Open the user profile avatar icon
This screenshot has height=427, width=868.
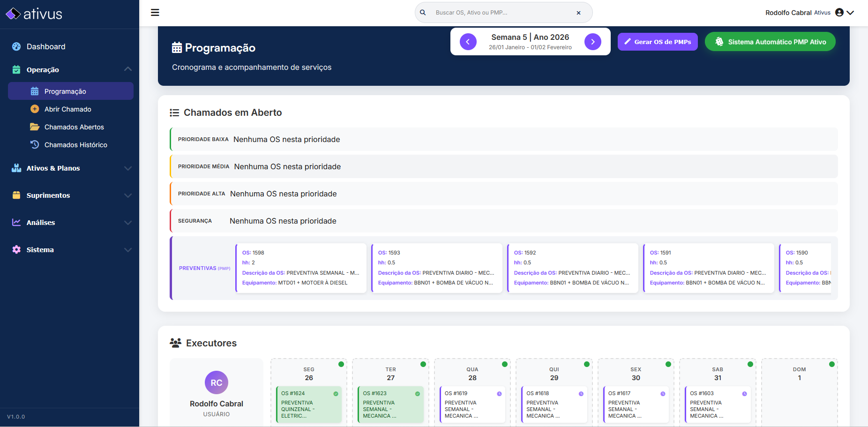[x=839, y=13]
